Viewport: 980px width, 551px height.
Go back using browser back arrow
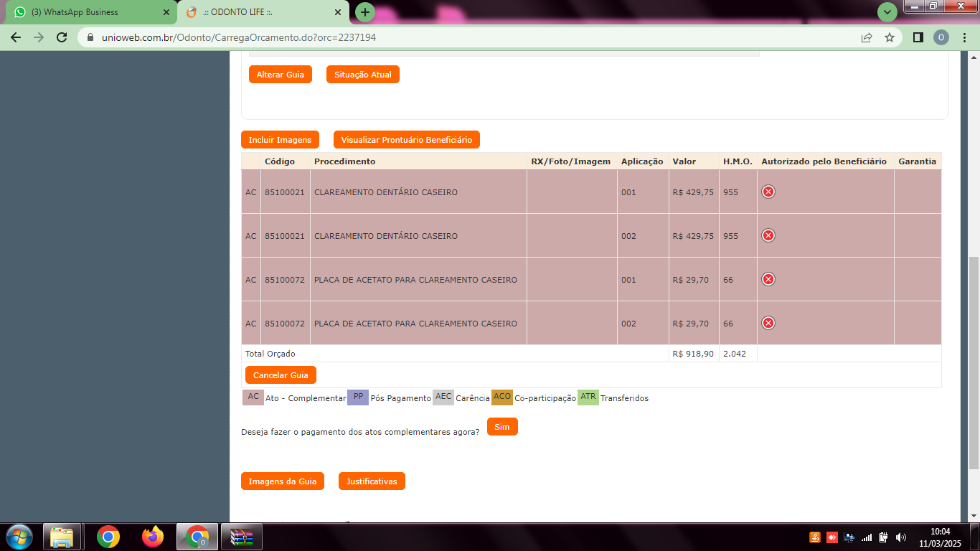click(x=16, y=37)
